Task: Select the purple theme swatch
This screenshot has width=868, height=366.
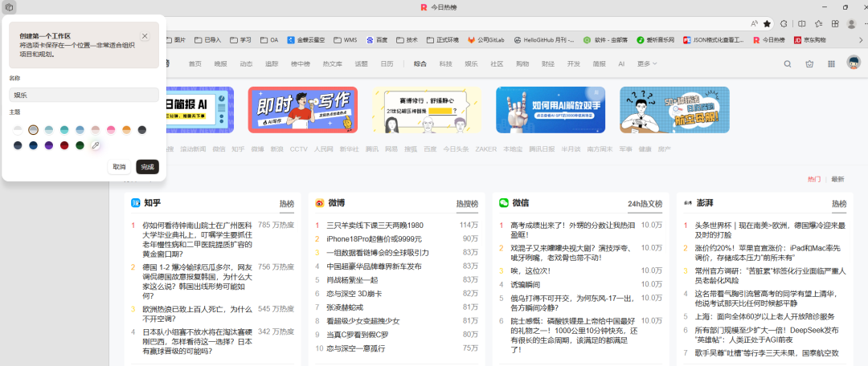Action: 49,145
